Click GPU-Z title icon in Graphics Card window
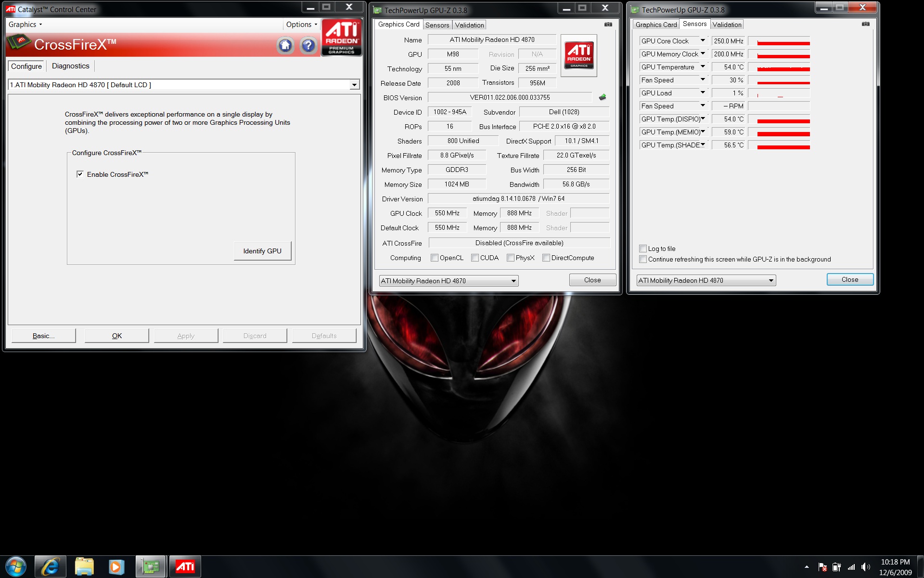The width and height of the screenshot is (924, 578). click(378, 10)
